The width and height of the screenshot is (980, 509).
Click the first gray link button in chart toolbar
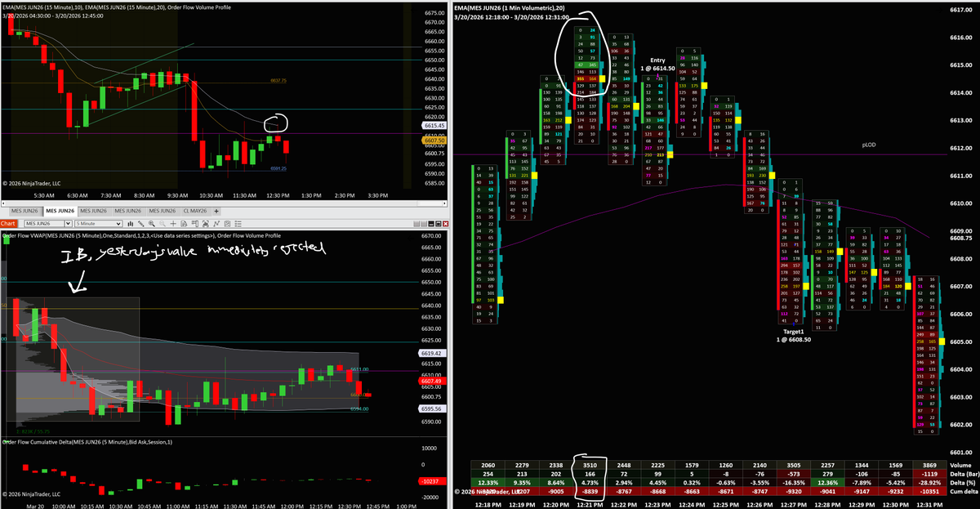417,223
